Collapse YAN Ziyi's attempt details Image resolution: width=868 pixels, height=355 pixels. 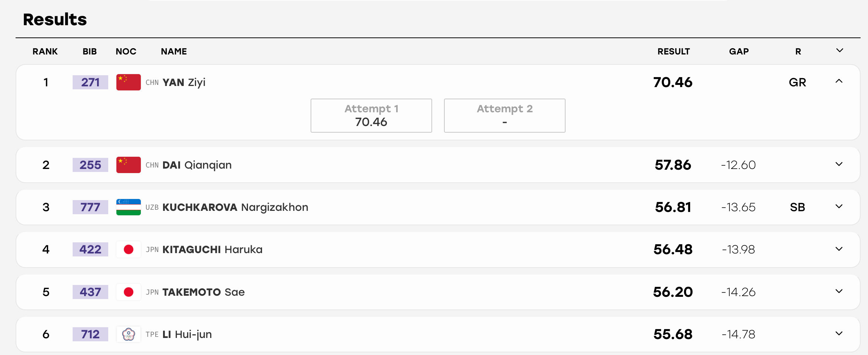click(x=839, y=81)
